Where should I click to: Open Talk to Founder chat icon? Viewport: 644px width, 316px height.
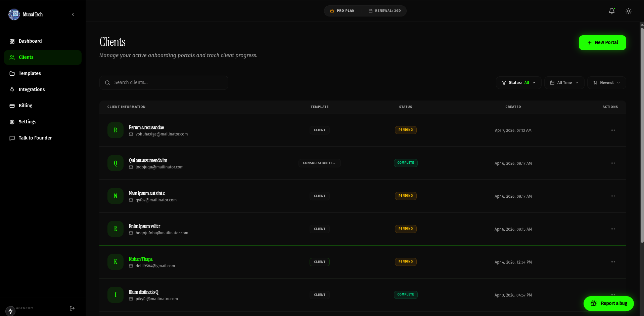12,138
